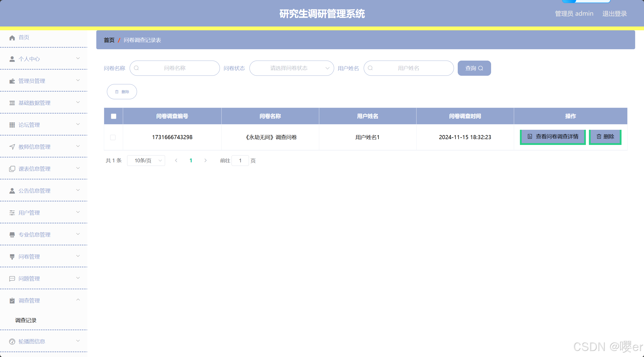Image resolution: width=644 pixels, height=357 pixels.
Task: Open the 10条/页 page size dropdown
Action: click(x=146, y=161)
